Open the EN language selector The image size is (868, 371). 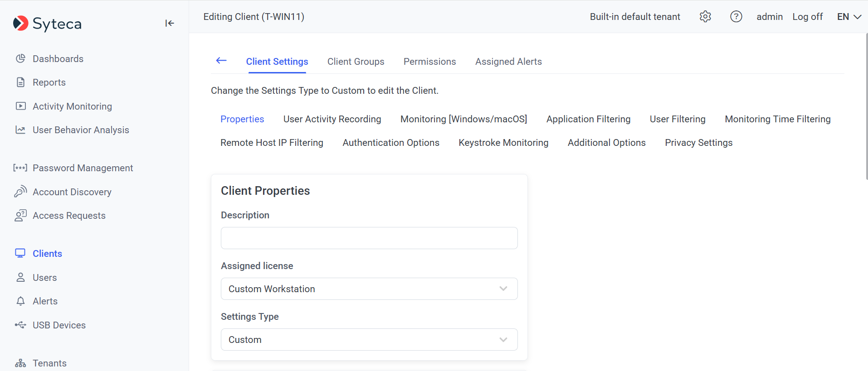point(848,17)
